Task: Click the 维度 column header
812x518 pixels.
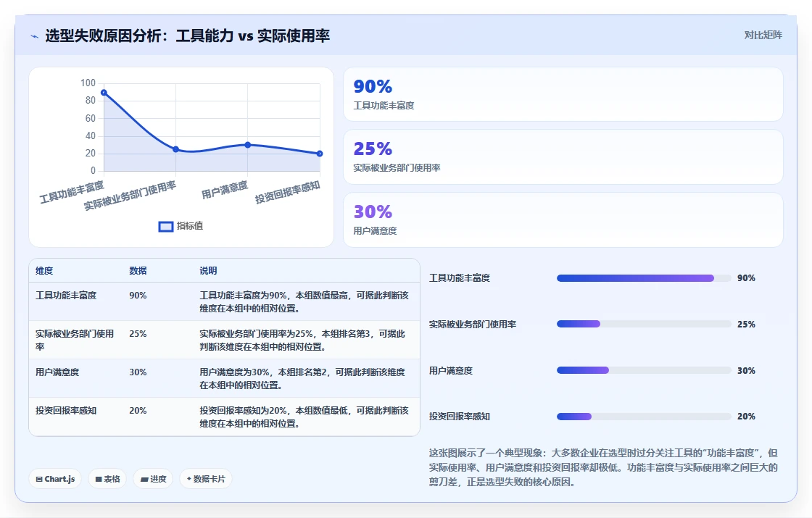Action: [x=44, y=271]
